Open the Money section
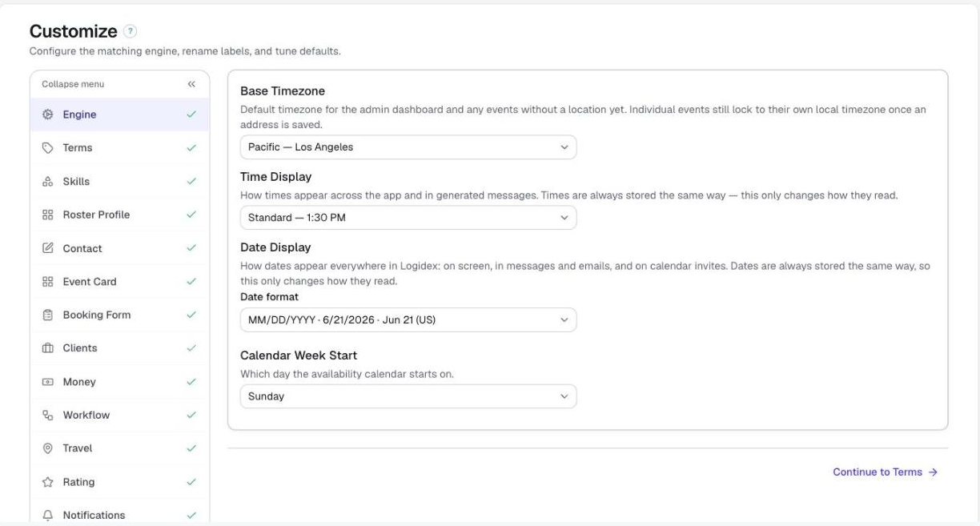The height and width of the screenshot is (526, 980). (119, 382)
